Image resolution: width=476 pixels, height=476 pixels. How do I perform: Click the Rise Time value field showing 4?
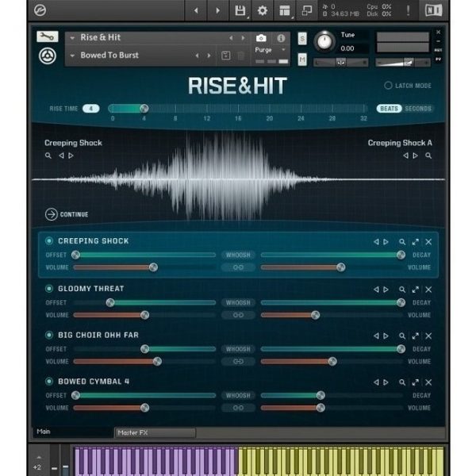pyautogui.click(x=90, y=109)
